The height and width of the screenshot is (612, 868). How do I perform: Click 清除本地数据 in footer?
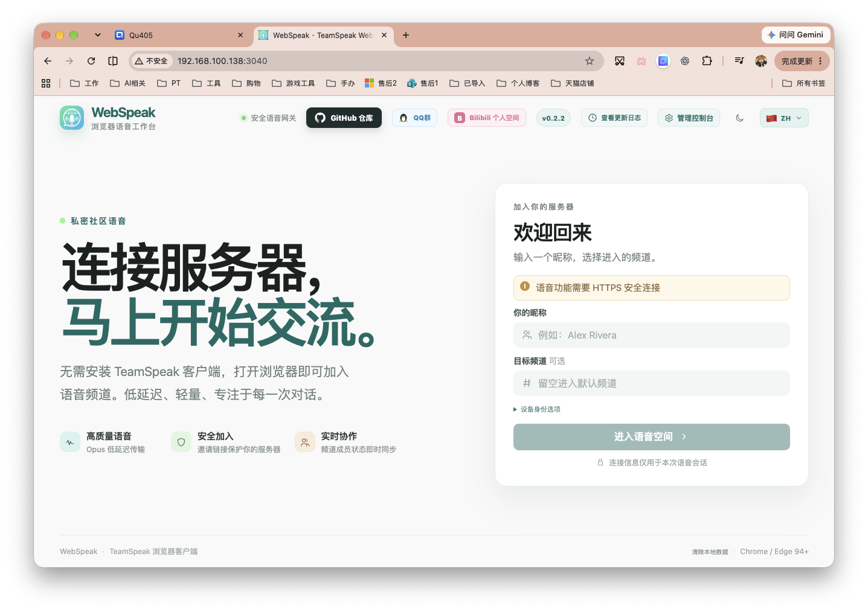point(710,552)
